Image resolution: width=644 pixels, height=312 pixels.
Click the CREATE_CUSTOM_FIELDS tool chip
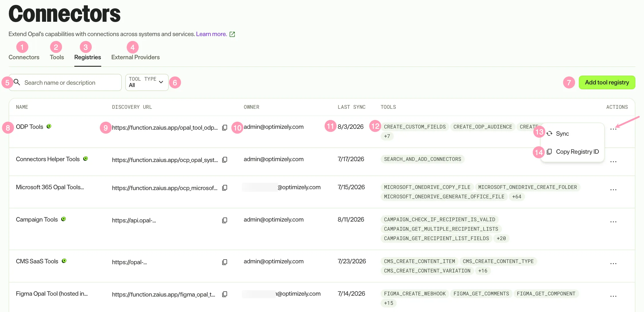point(415,127)
